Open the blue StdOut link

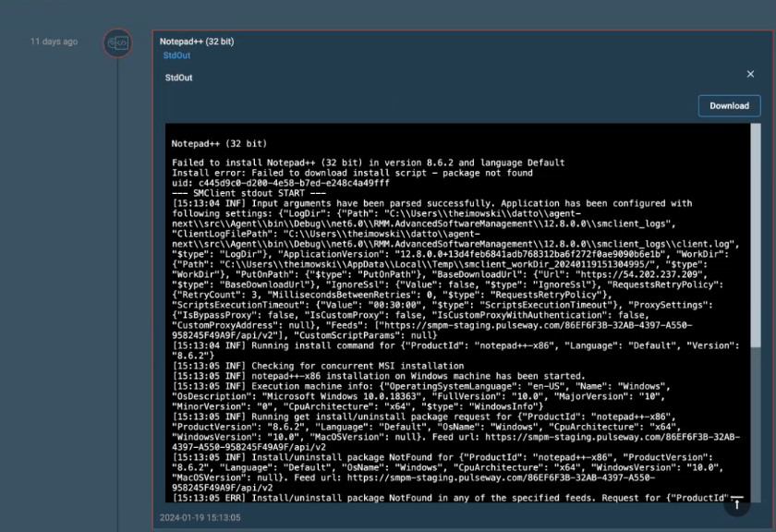point(176,55)
